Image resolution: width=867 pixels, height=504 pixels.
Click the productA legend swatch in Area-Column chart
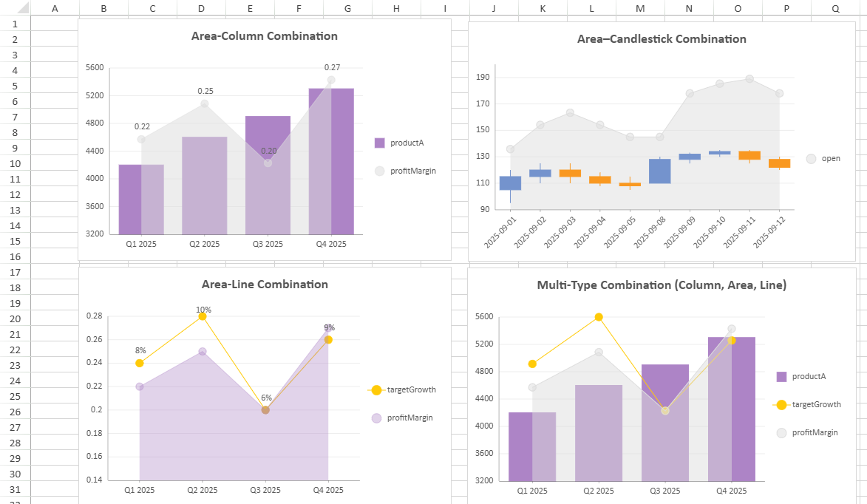pyautogui.click(x=380, y=143)
